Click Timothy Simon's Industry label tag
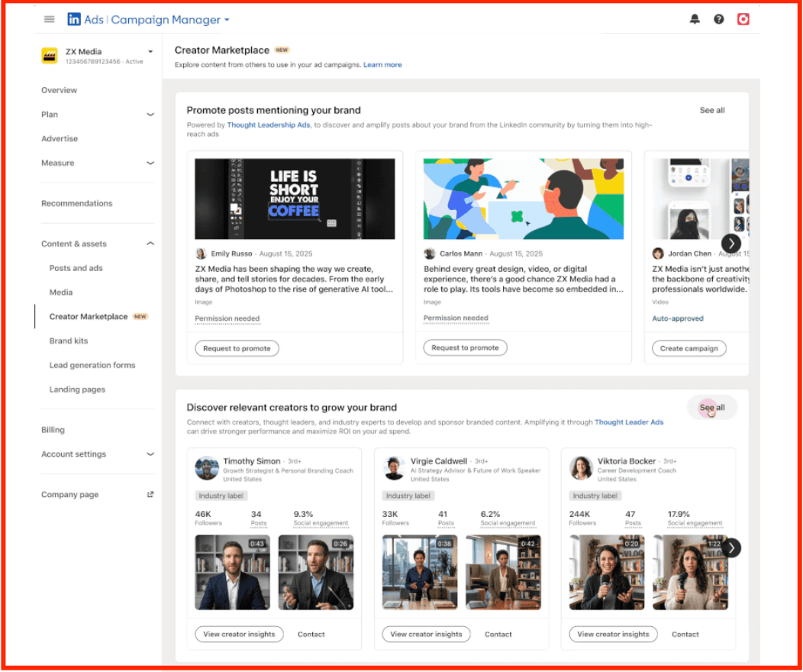This screenshot has width=803, height=672. pos(221,496)
